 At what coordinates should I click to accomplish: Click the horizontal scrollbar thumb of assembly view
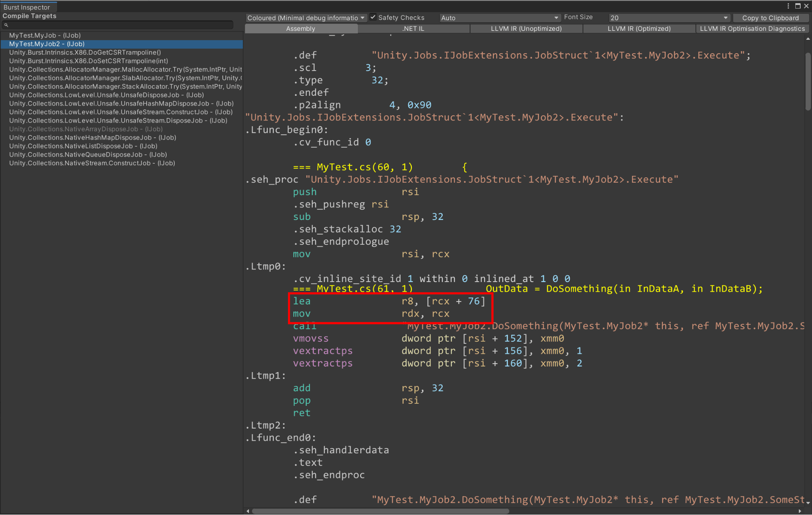[380, 511]
